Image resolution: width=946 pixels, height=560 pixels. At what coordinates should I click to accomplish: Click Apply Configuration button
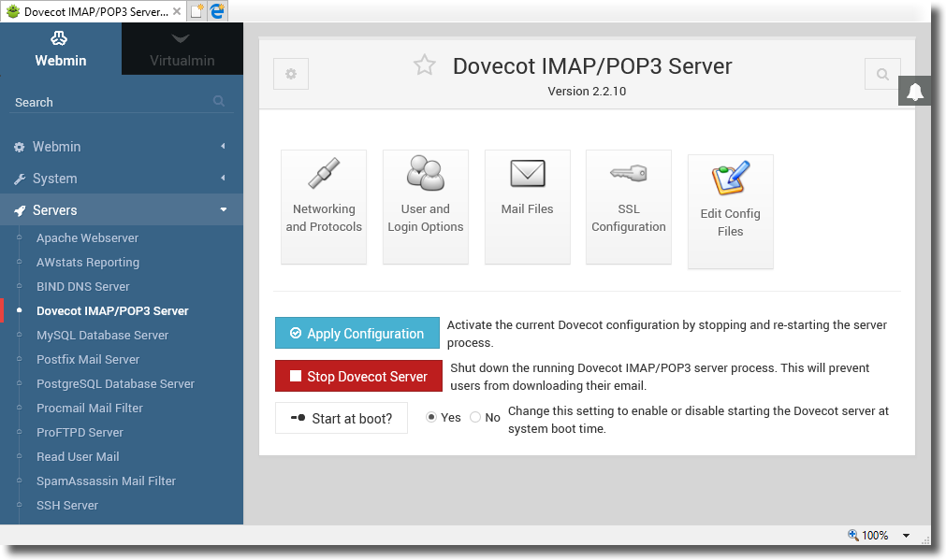pos(357,333)
